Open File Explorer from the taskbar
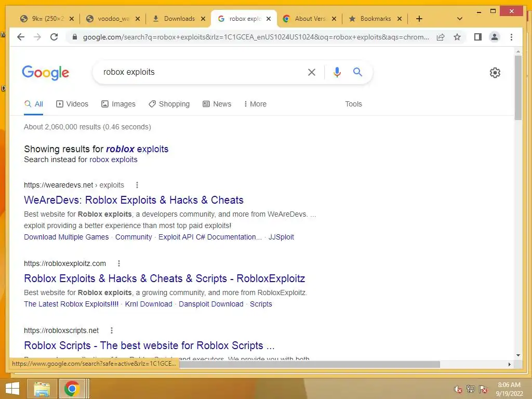This screenshot has width=532, height=399. 42,389
